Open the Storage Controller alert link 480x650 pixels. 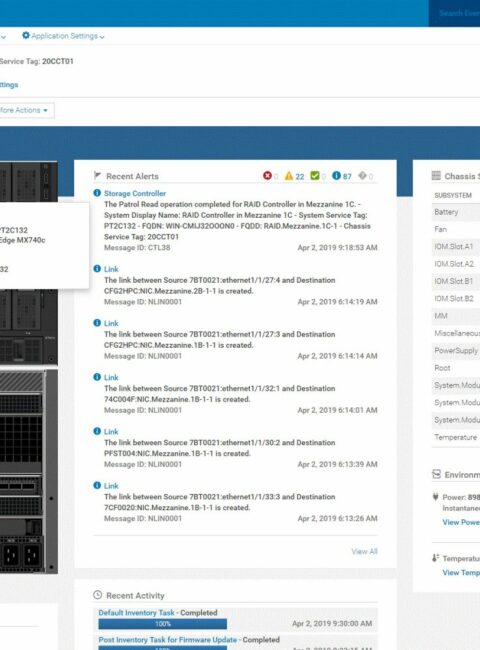pos(135,194)
